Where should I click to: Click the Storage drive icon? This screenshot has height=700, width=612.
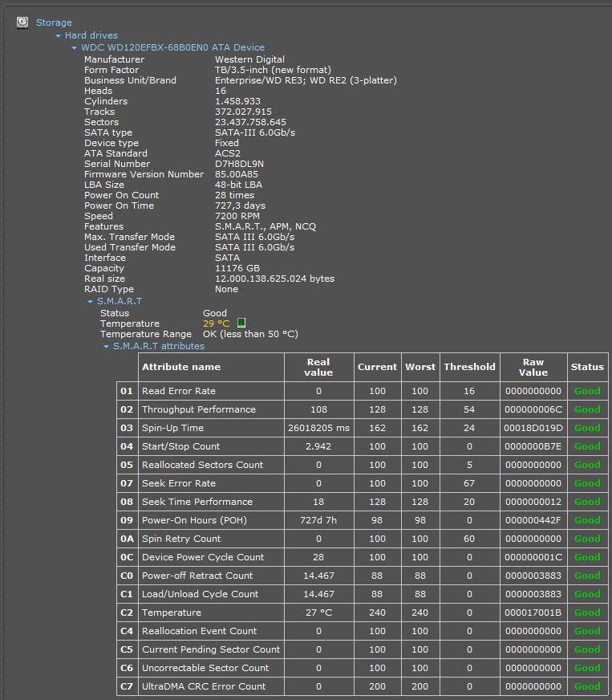coord(23,22)
